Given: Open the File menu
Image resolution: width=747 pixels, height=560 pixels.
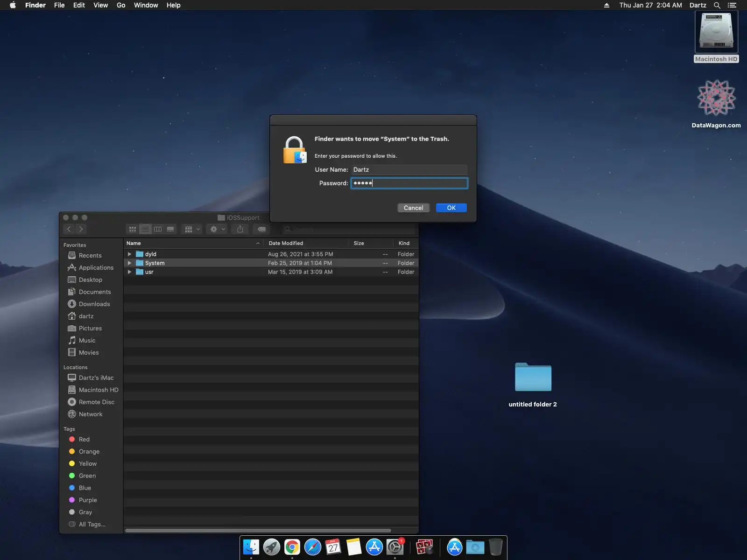Looking at the screenshot, I should point(59,5).
